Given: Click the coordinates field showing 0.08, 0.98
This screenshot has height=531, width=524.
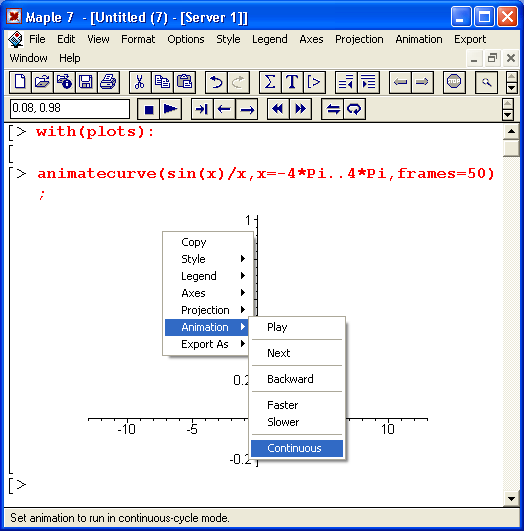Looking at the screenshot, I should (70, 109).
